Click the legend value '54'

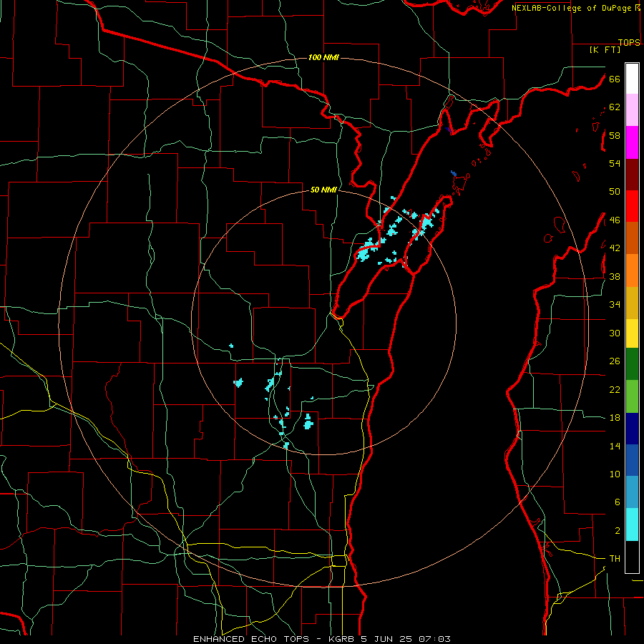click(x=615, y=163)
